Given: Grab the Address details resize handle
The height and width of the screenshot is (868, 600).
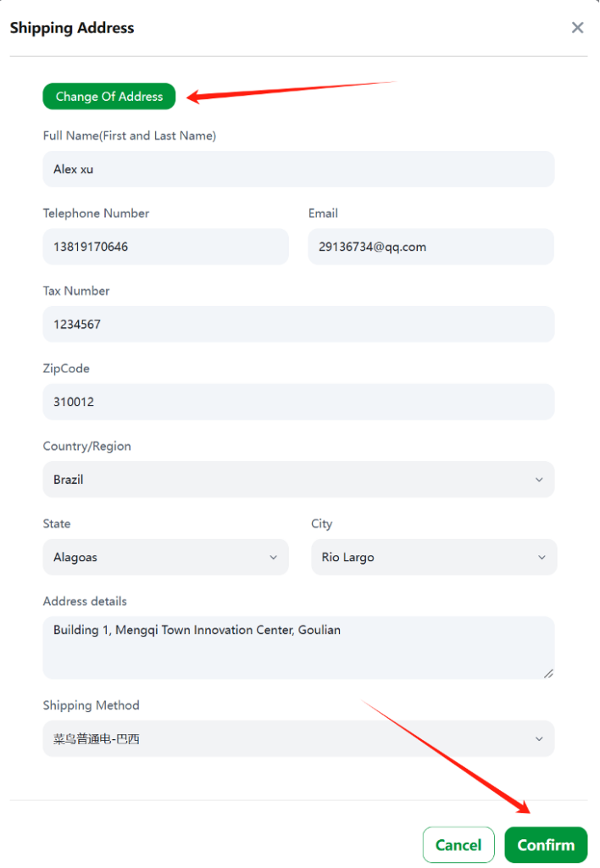Looking at the screenshot, I should click(x=548, y=673).
